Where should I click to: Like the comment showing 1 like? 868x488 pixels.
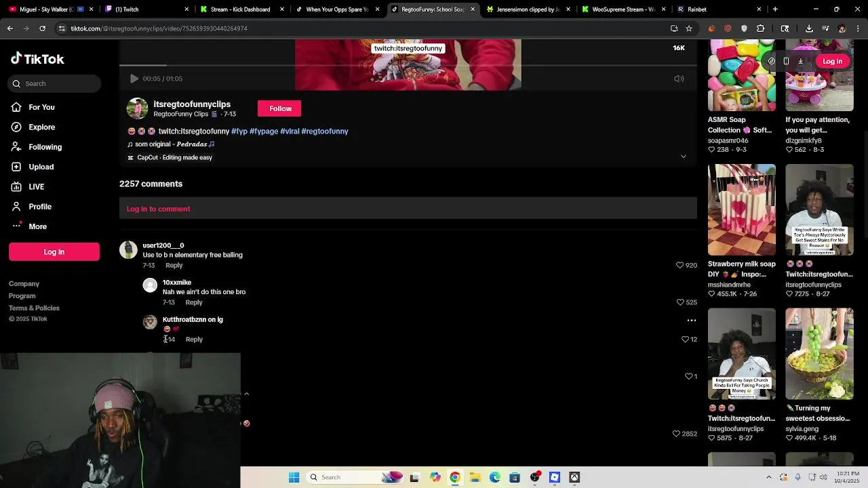688,376
